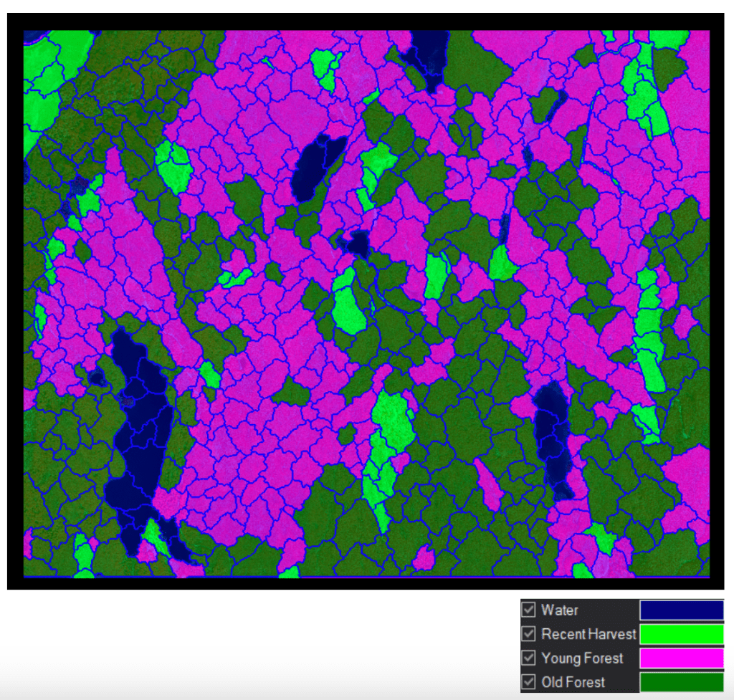Click the Old Forest legend label

(573, 682)
